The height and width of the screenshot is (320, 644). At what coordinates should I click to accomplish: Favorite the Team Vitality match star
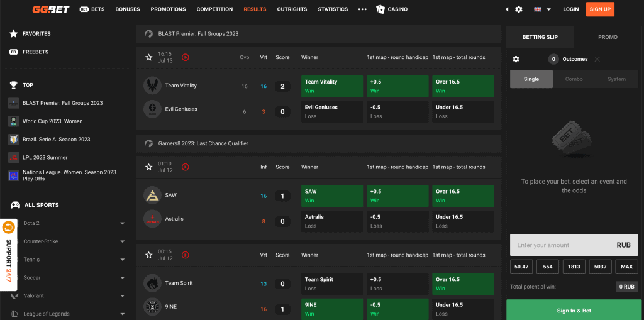(148, 57)
